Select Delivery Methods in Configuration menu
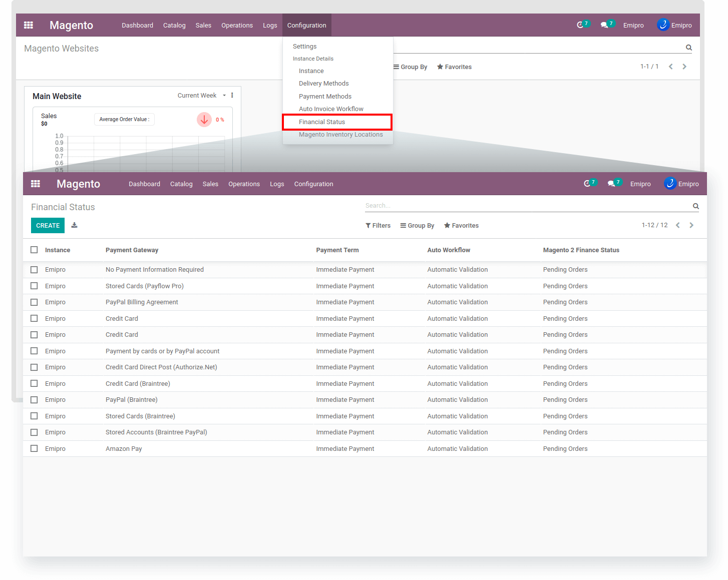The image size is (728, 580). (x=323, y=84)
